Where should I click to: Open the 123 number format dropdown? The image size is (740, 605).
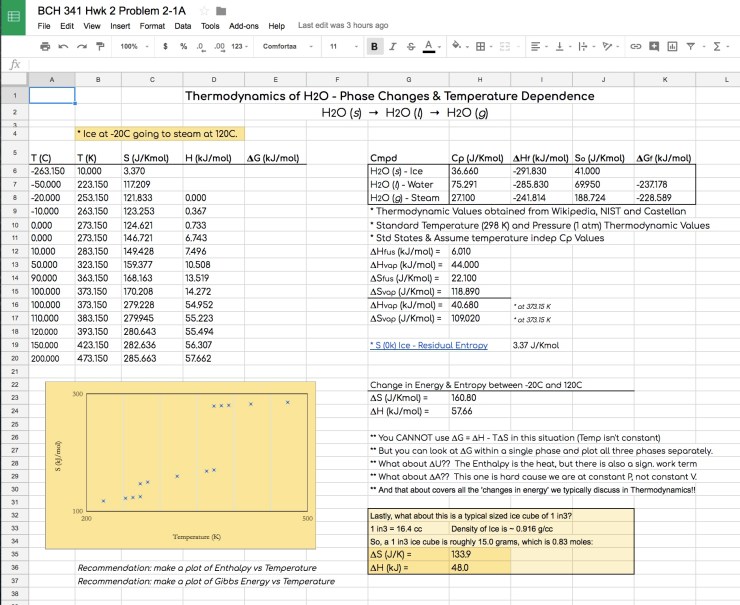[239, 46]
